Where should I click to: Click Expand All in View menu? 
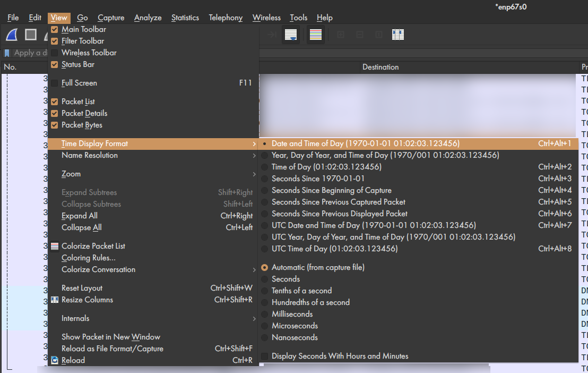(x=153, y=216)
